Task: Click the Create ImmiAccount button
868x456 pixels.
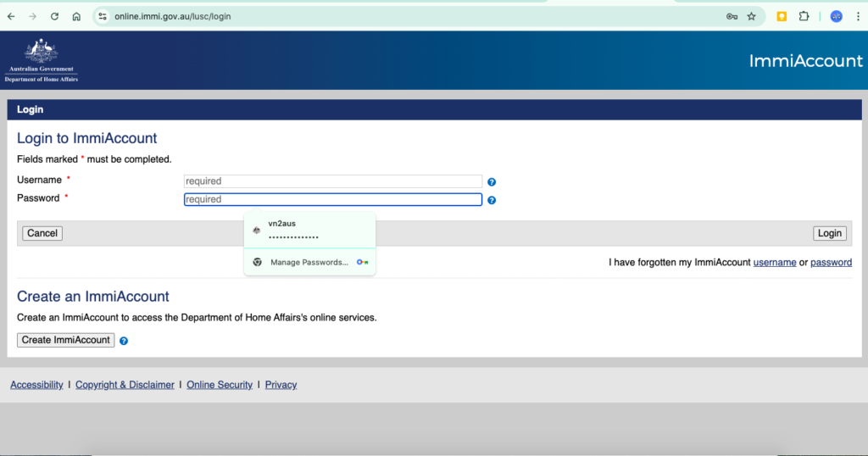Action: point(66,340)
